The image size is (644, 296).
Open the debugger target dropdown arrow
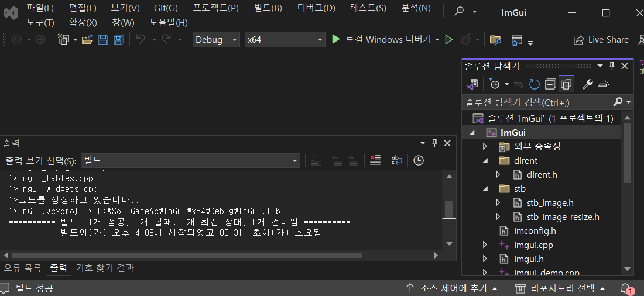click(x=437, y=40)
